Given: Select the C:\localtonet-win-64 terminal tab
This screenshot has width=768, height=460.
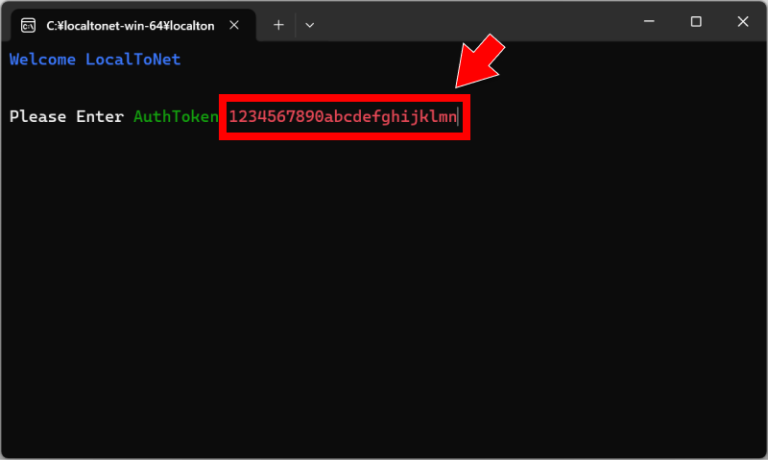Looking at the screenshot, I should click(x=130, y=25).
